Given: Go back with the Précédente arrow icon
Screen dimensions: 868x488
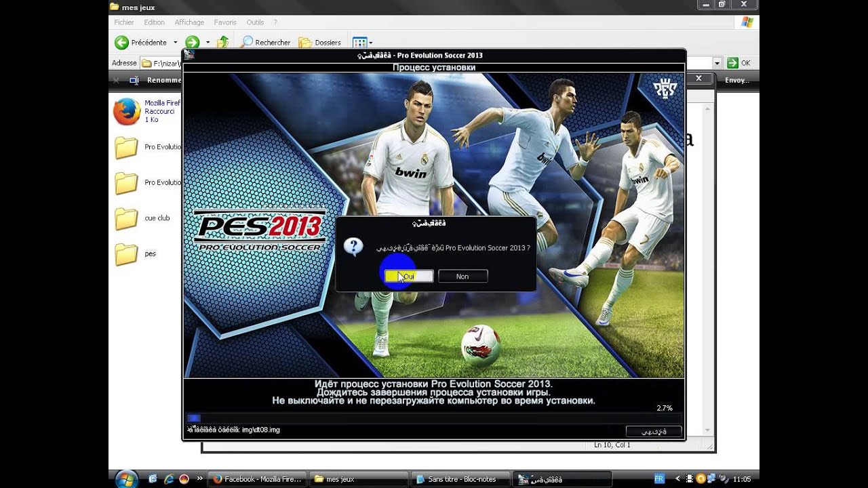Looking at the screenshot, I should pyautogui.click(x=121, y=42).
